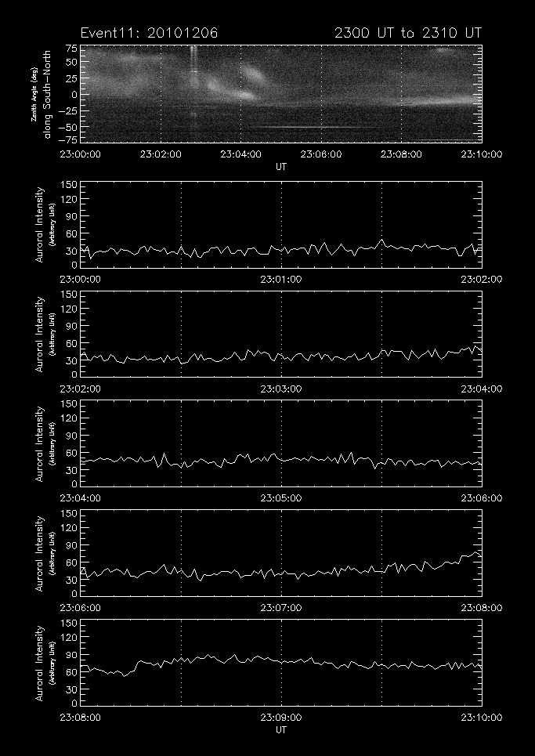
Task: Select Auroral Intensity label of the 23:04–23:06 plot
Action: click(39, 443)
